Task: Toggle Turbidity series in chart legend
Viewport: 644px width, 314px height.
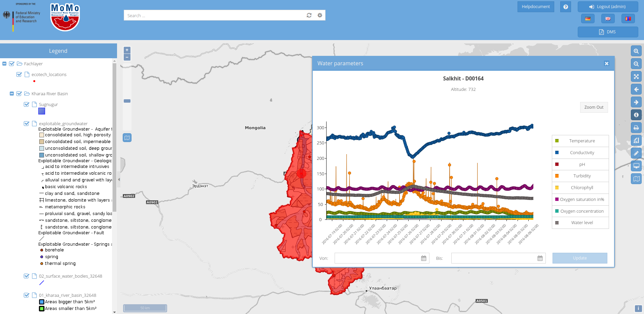Action: pos(580,176)
